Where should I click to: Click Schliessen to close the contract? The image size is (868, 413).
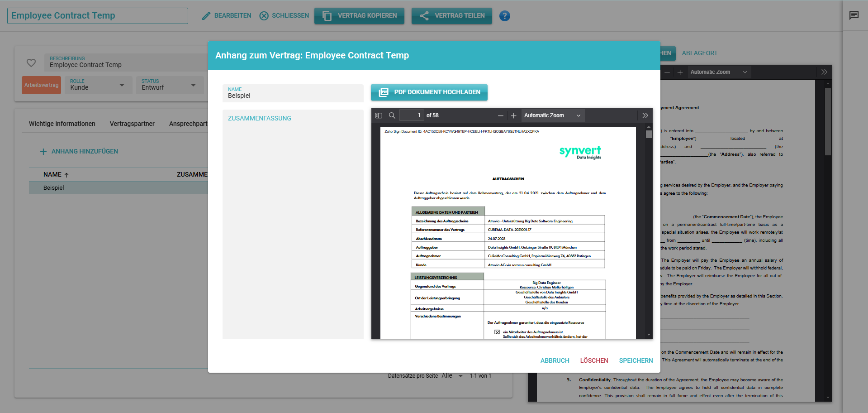284,16
